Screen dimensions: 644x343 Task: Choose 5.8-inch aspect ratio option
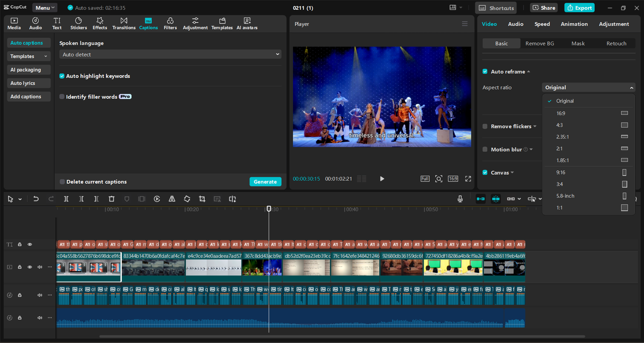(x=588, y=196)
